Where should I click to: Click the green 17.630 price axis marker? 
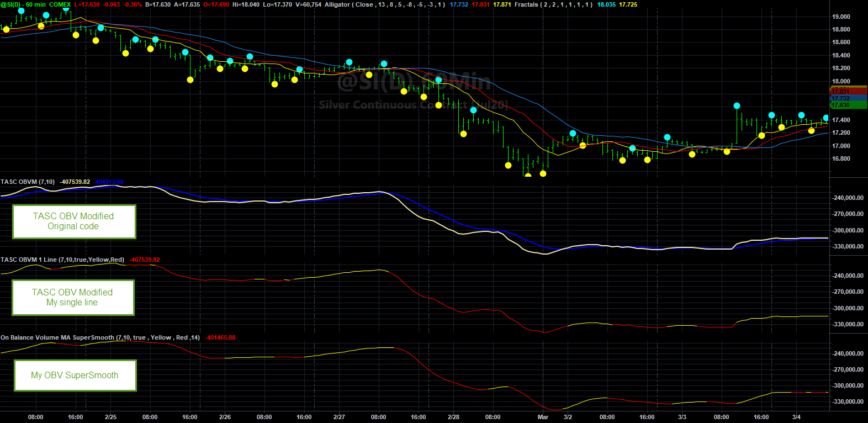point(849,105)
